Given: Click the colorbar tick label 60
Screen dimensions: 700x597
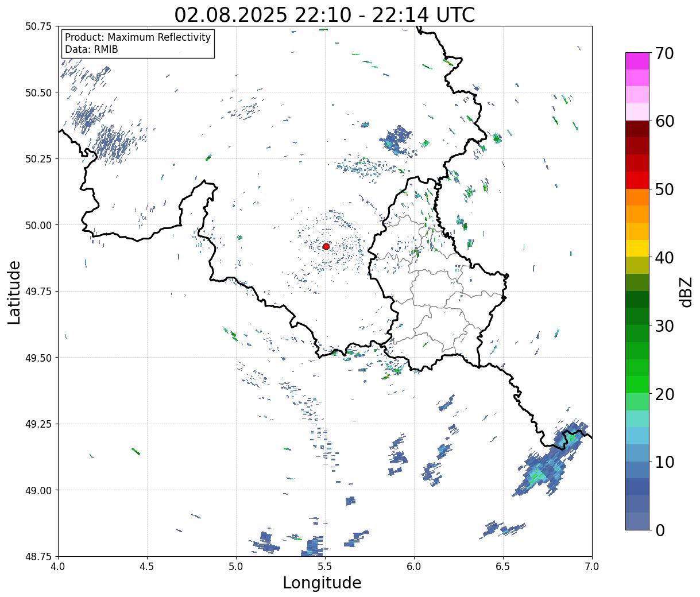Looking at the screenshot, I should pyautogui.click(x=664, y=121).
